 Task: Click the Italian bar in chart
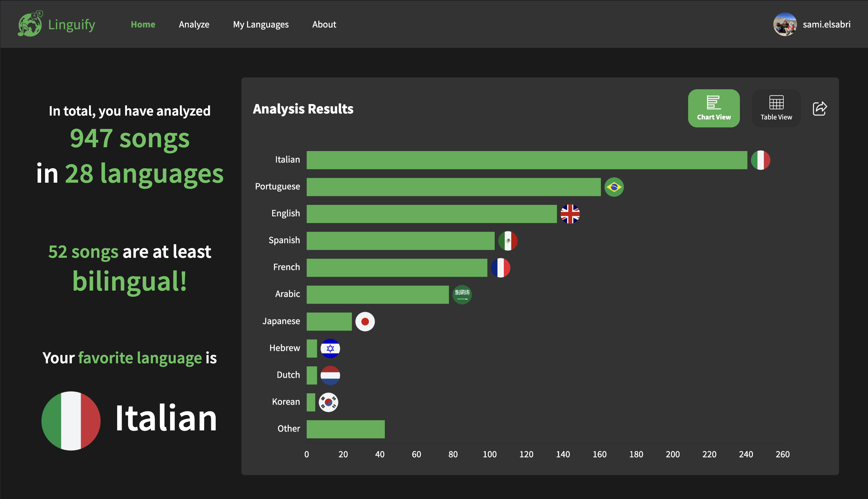[526, 160]
